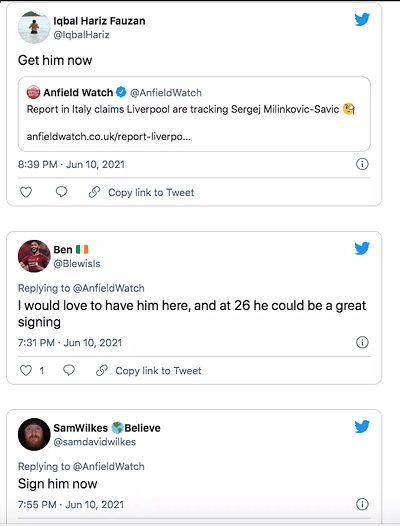The width and height of the screenshot is (400, 526).
Task: Click SamWilkes profile avatar
Action: coord(34,434)
